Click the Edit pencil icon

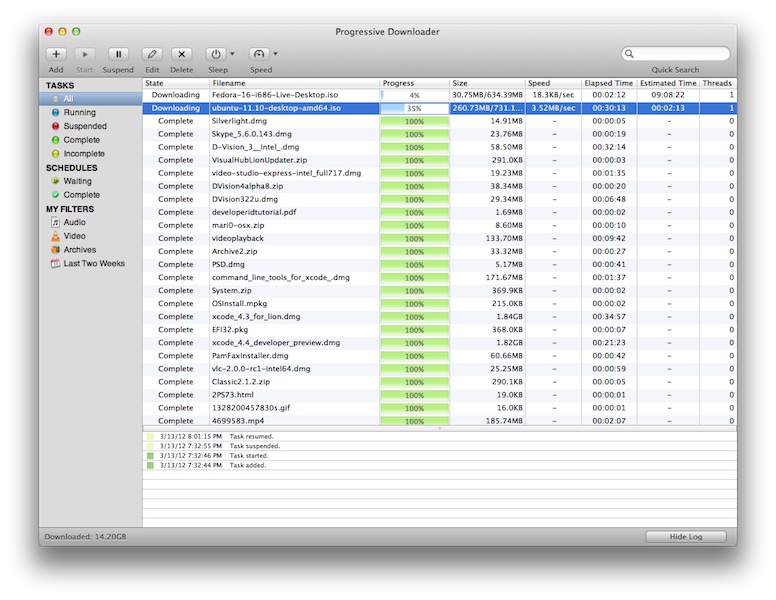[152, 54]
